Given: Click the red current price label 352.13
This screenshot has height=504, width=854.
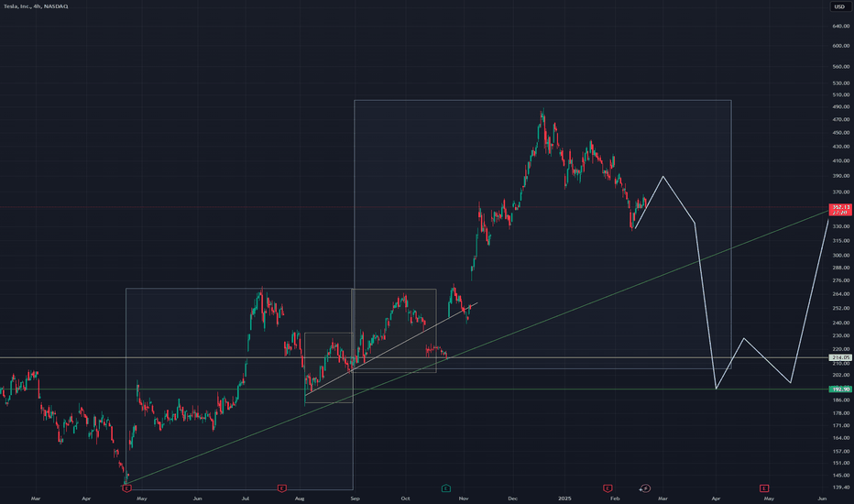Looking at the screenshot, I should 840,209.
